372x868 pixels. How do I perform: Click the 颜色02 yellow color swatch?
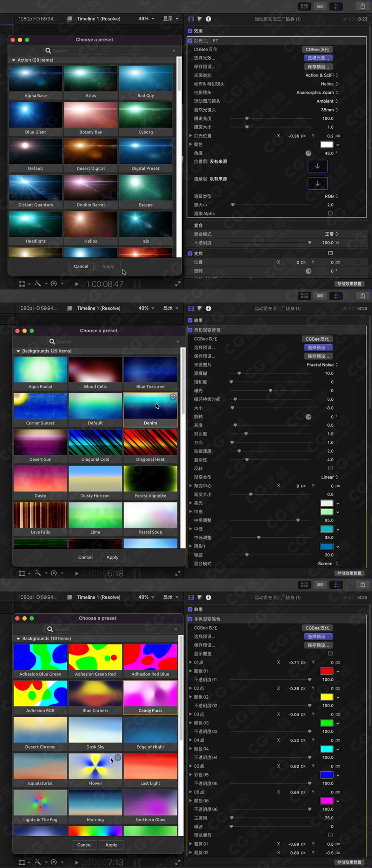click(x=327, y=697)
